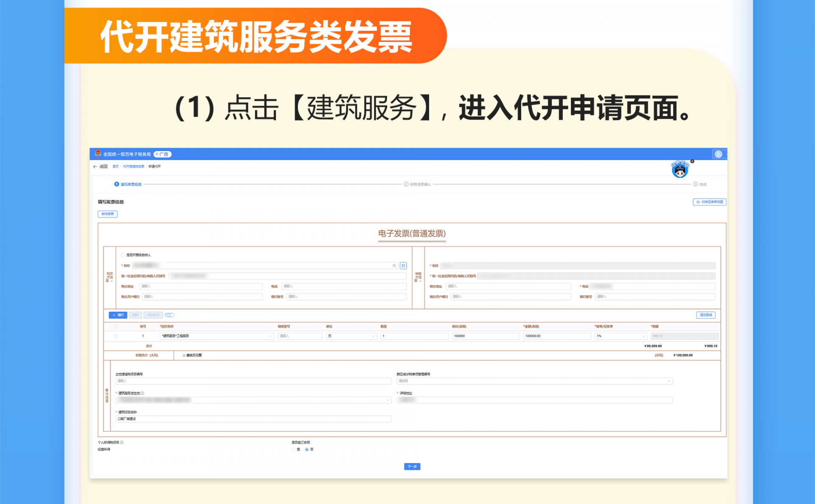Click the 广西 location pin badge
815x504 pixels.
163,154
